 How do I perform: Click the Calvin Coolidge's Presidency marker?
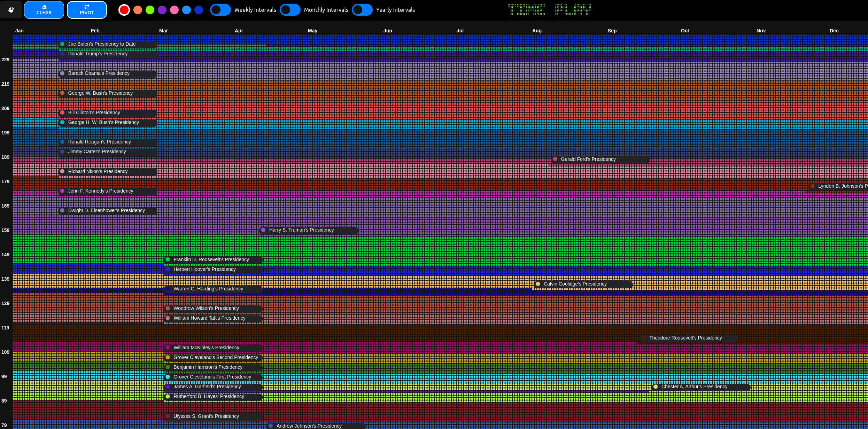[x=538, y=284]
